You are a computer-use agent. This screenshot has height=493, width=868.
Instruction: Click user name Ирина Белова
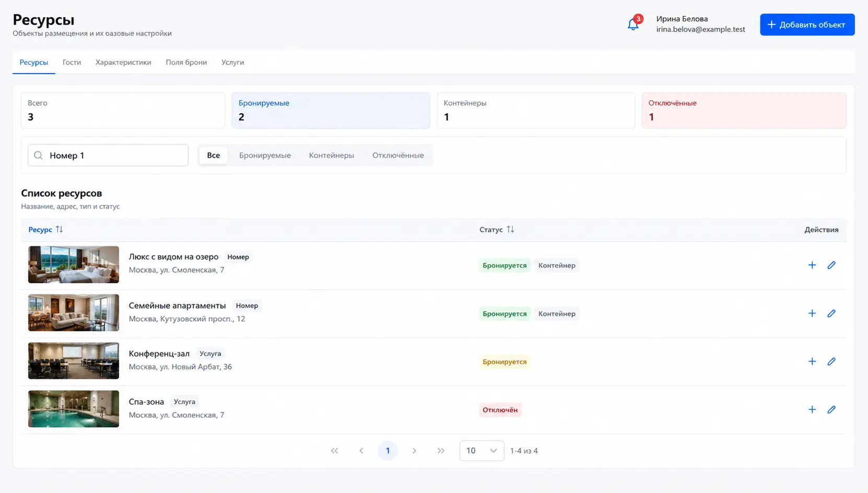click(682, 19)
